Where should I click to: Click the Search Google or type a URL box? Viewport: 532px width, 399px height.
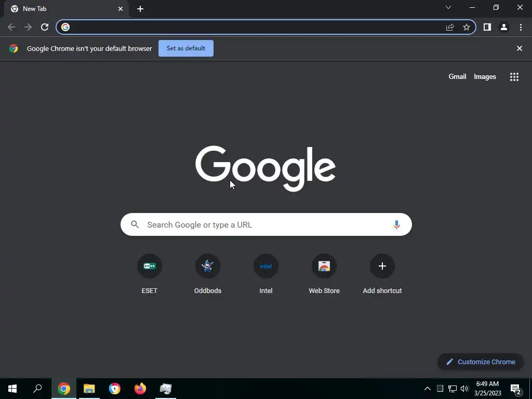point(266,224)
